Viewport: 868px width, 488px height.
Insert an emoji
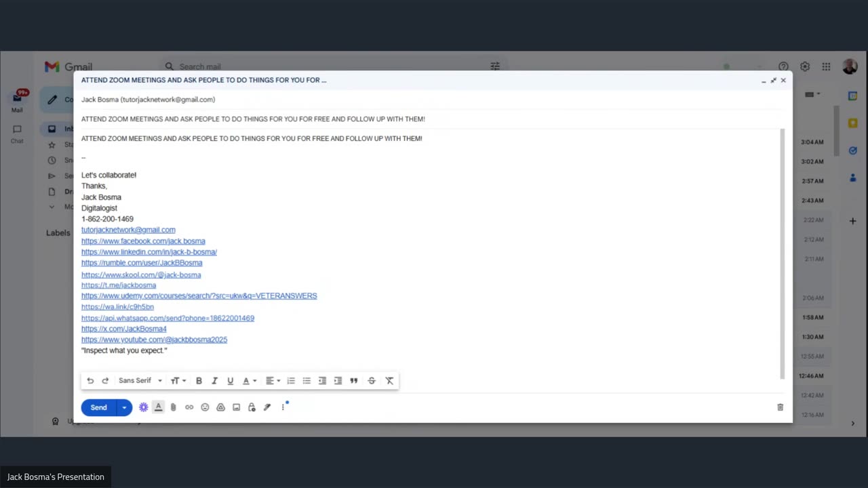[205, 407]
